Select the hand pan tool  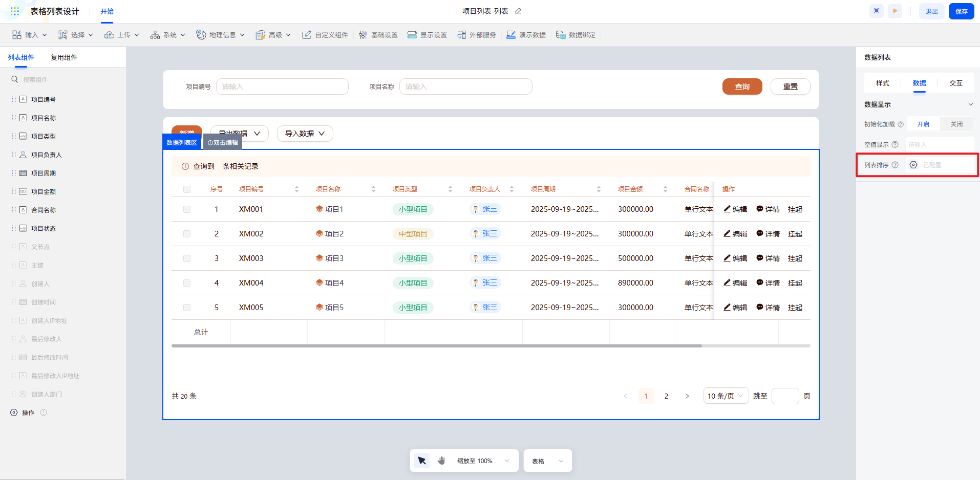point(441,461)
